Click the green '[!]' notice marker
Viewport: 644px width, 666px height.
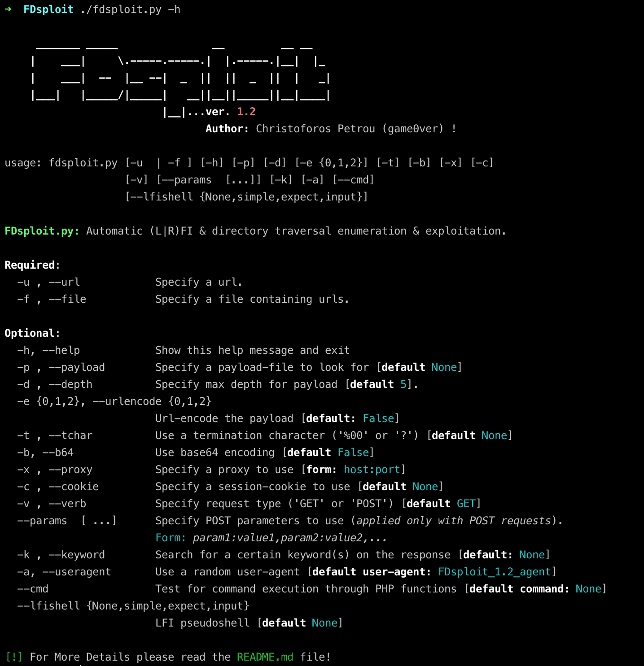14,657
